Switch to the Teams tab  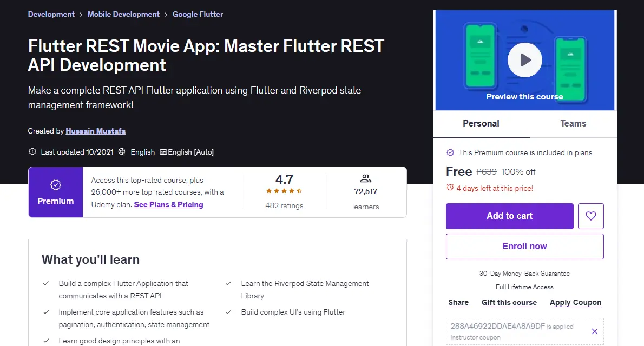tap(573, 124)
